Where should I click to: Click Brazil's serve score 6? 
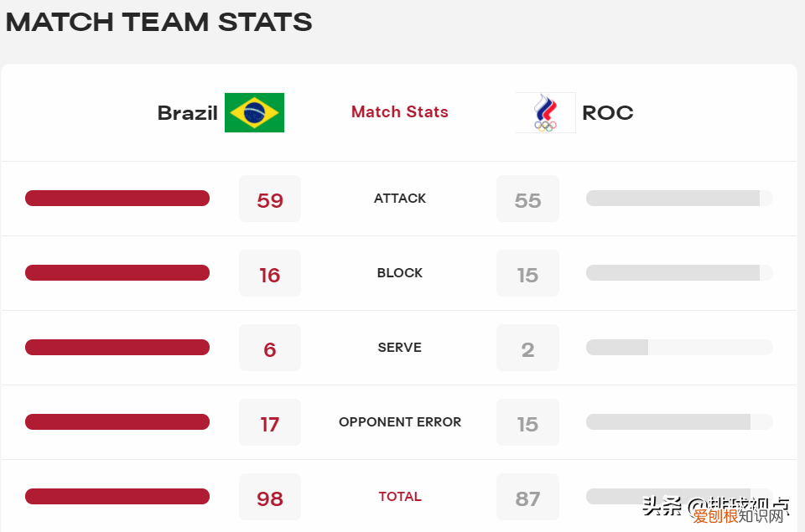pyautogui.click(x=270, y=349)
